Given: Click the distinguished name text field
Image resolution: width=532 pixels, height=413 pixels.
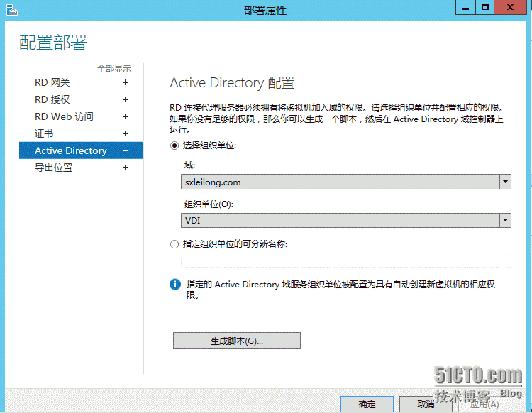Looking at the screenshot, I should [x=345, y=261].
